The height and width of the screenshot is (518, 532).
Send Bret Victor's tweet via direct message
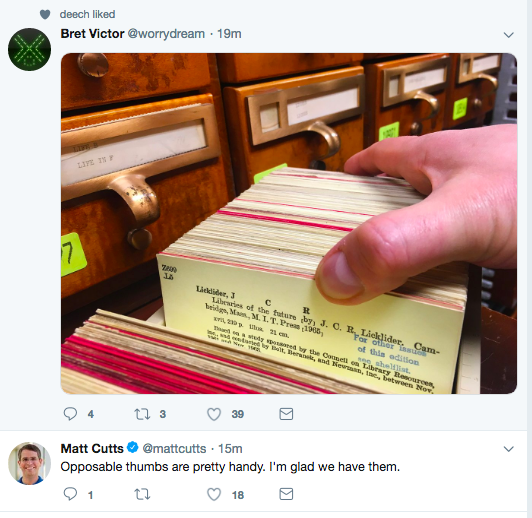(286, 414)
